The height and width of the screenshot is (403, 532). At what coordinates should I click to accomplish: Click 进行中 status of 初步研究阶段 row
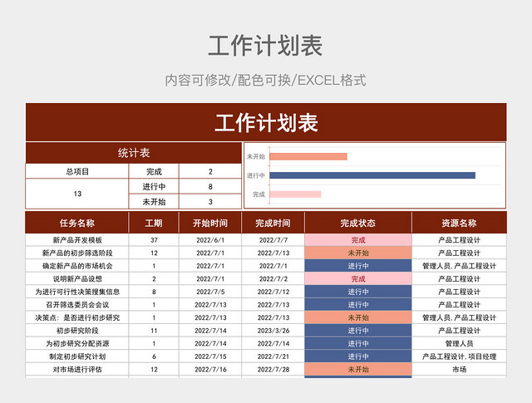pos(358,330)
